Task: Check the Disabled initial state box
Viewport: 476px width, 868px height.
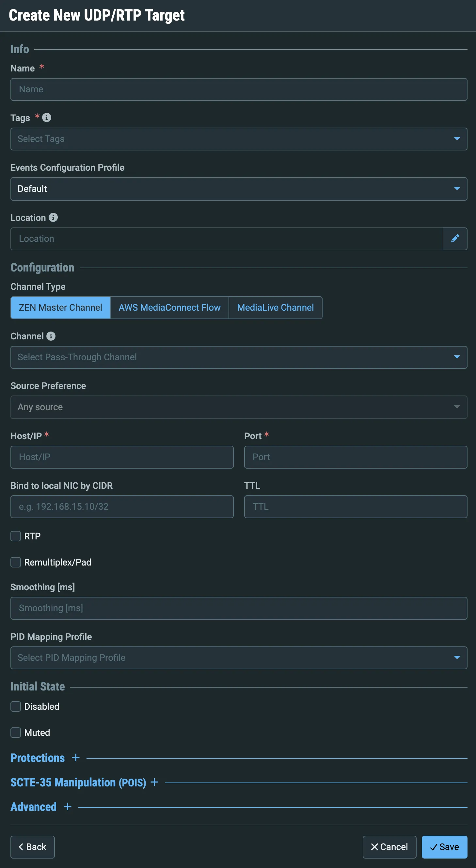Action: [15, 706]
